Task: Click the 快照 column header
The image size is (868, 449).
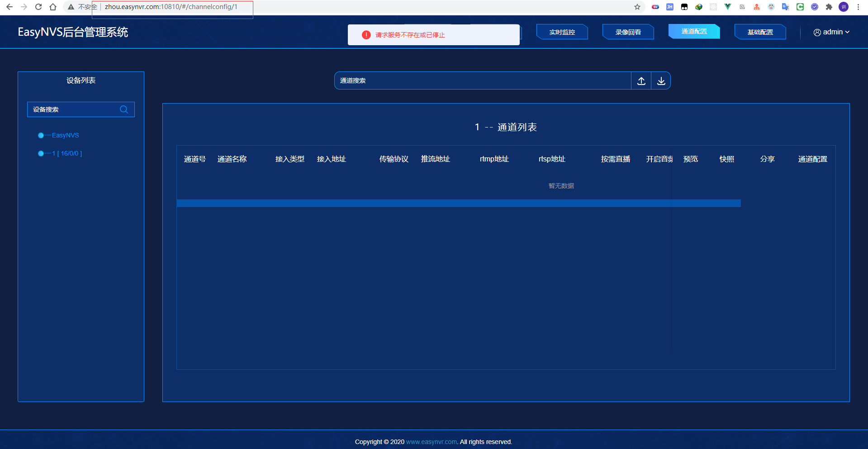Action: coord(727,159)
